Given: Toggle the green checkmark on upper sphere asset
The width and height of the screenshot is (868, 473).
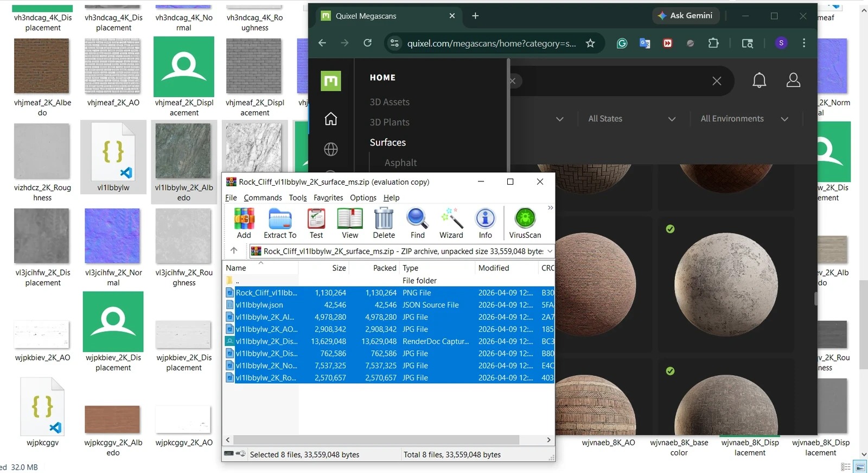Looking at the screenshot, I should click(x=670, y=229).
